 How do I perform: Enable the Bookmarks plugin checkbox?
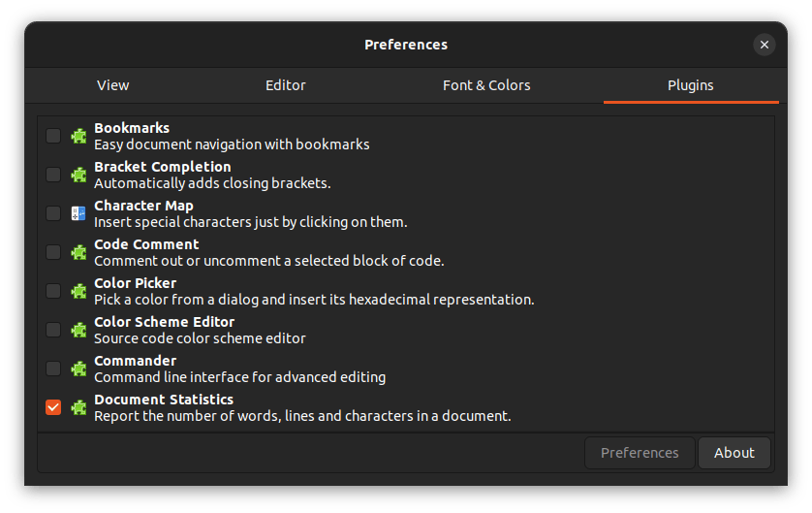pos(53,136)
